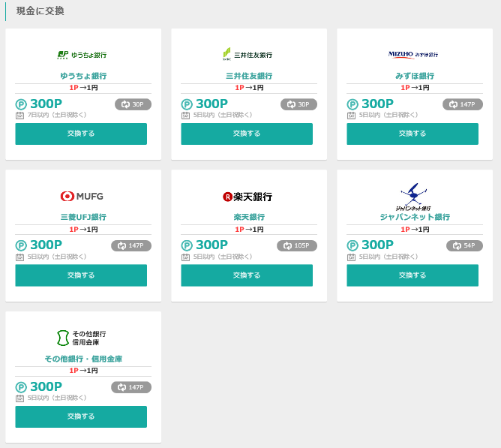Click the calendar icon on 楽天銀行 card
501x448 pixels.
(x=186, y=257)
